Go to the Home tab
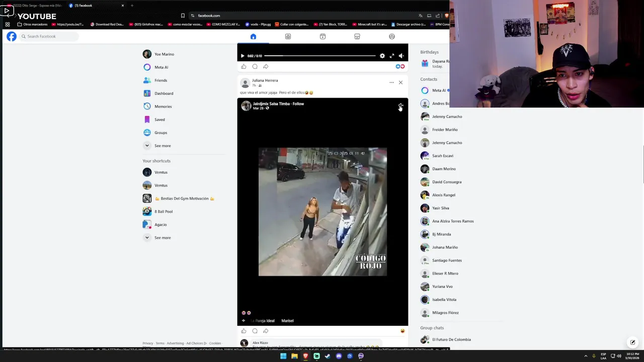Screen dimensions: 644x362 pos(253,36)
